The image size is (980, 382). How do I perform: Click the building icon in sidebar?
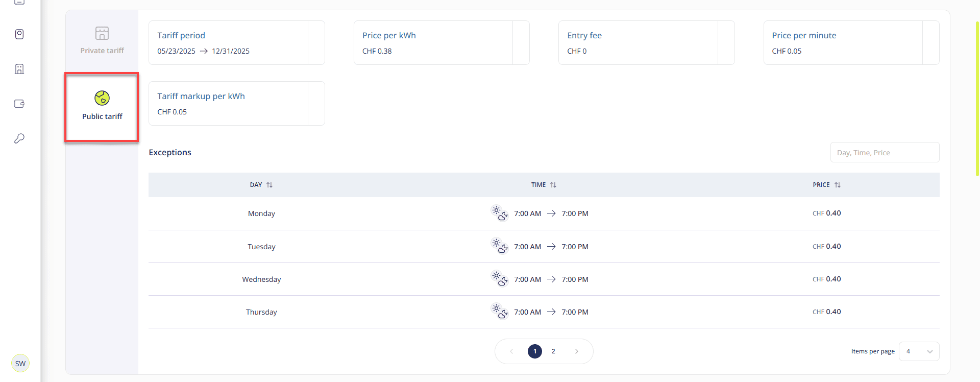coord(19,69)
